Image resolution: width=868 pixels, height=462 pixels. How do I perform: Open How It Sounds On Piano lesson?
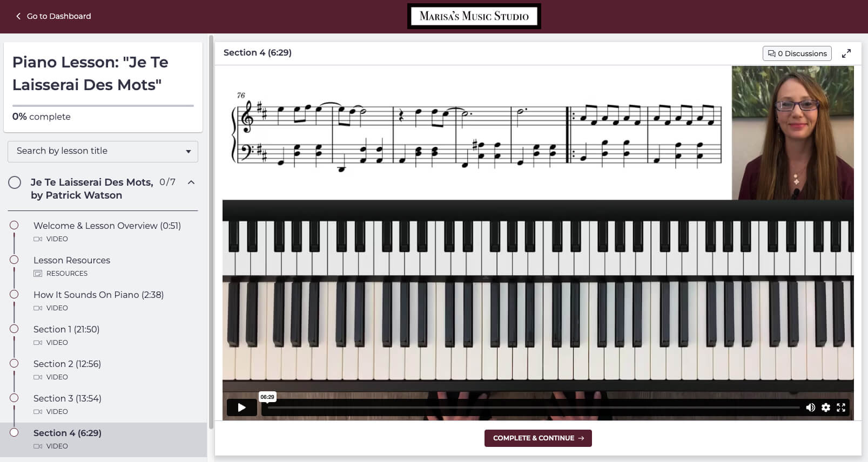[98, 295]
